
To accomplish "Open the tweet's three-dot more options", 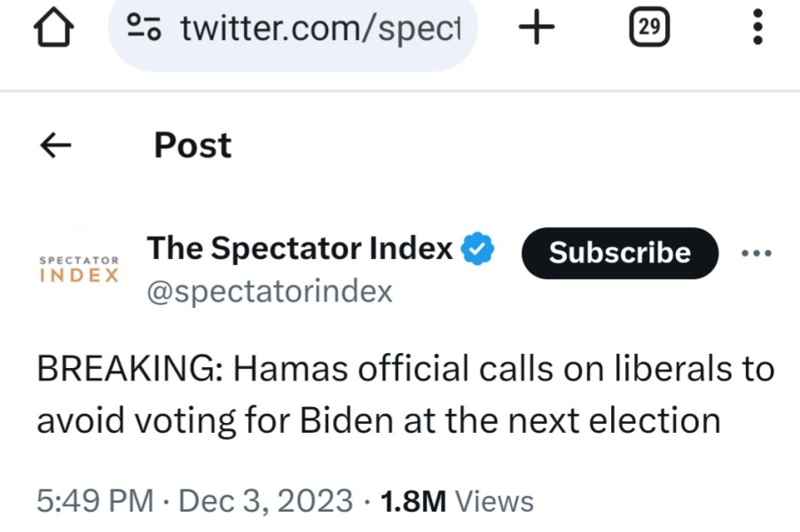I will point(756,253).
